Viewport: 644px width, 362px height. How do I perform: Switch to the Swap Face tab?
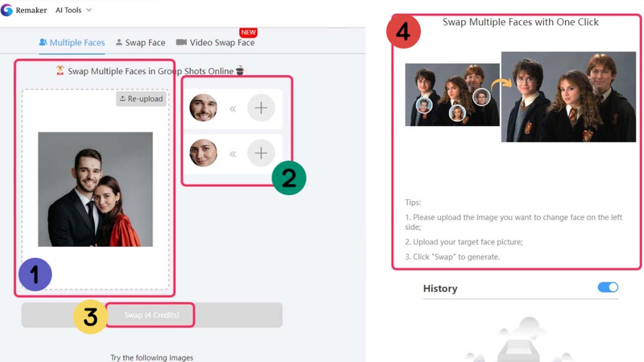coord(140,43)
